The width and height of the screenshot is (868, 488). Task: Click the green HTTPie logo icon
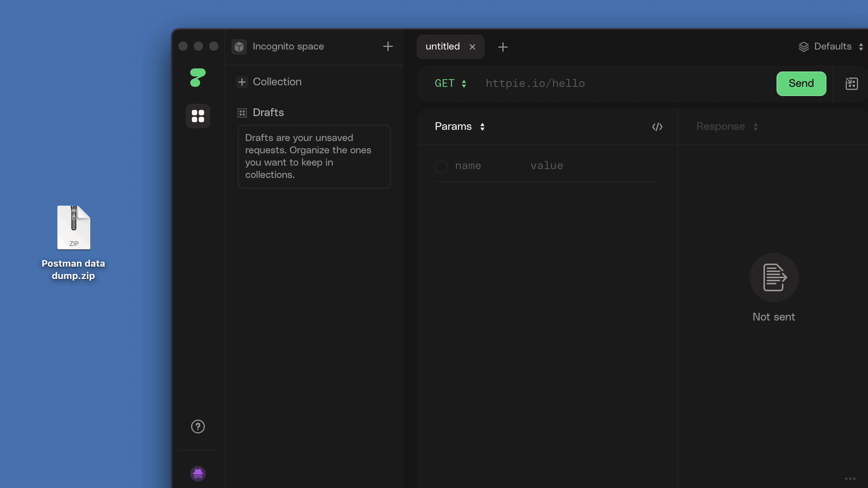(198, 78)
